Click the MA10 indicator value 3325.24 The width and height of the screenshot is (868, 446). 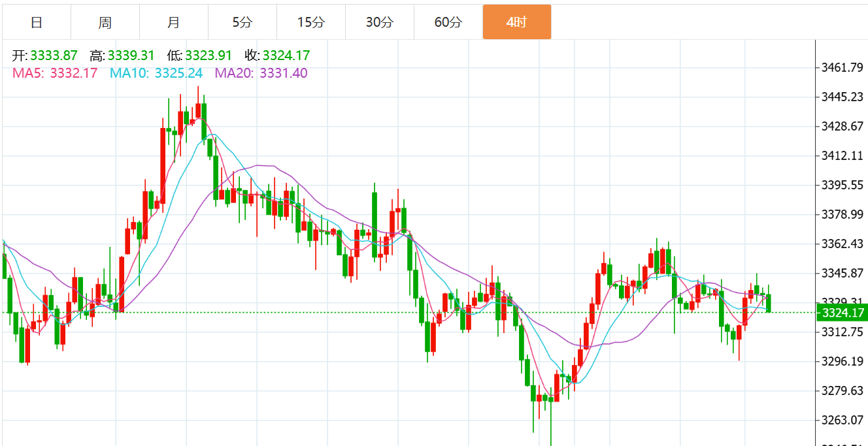point(178,73)
